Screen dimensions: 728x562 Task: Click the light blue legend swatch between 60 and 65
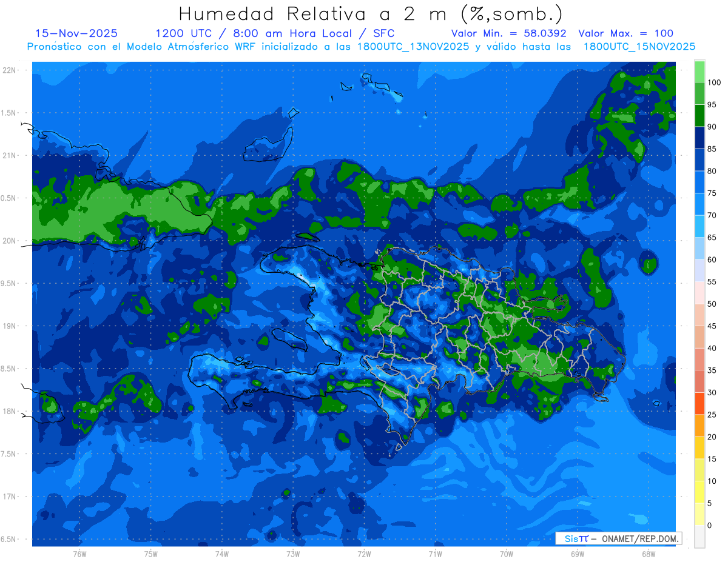coord(699,249)
